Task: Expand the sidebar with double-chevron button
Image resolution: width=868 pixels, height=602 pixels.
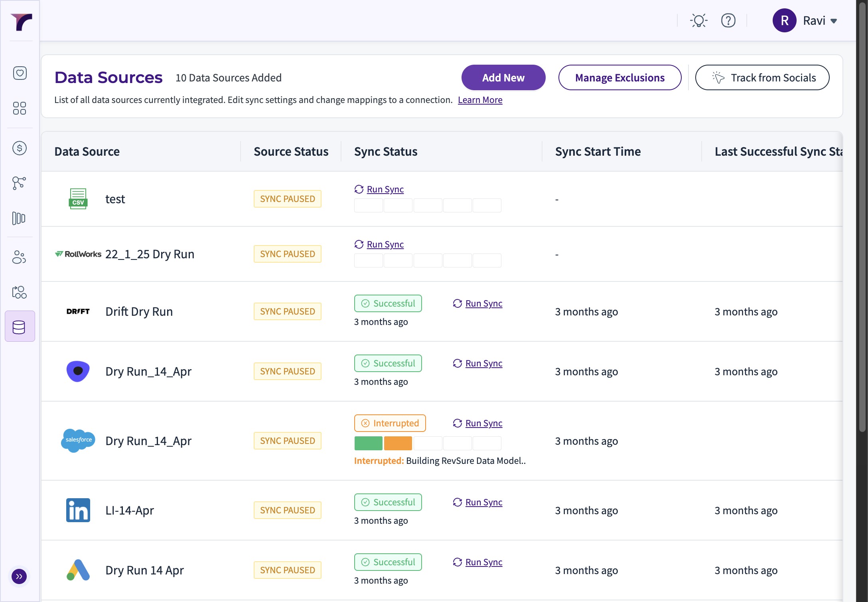Action: click(19, 576)
